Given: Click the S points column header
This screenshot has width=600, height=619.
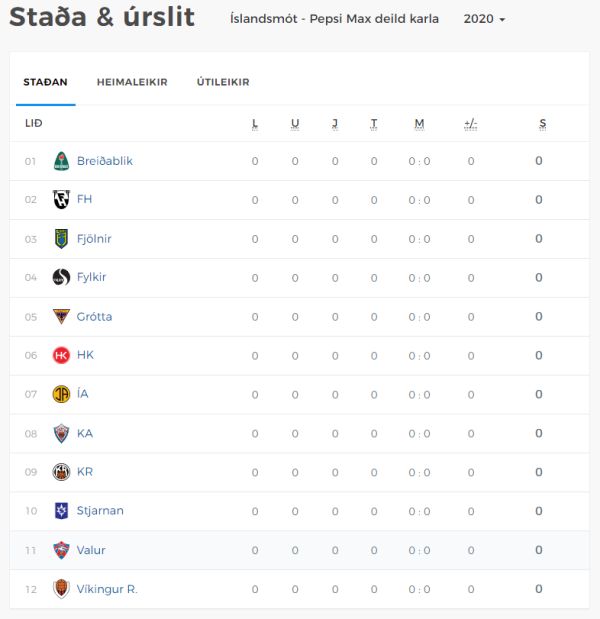Looking at the screenshot, I should click(x=543, y=124).
